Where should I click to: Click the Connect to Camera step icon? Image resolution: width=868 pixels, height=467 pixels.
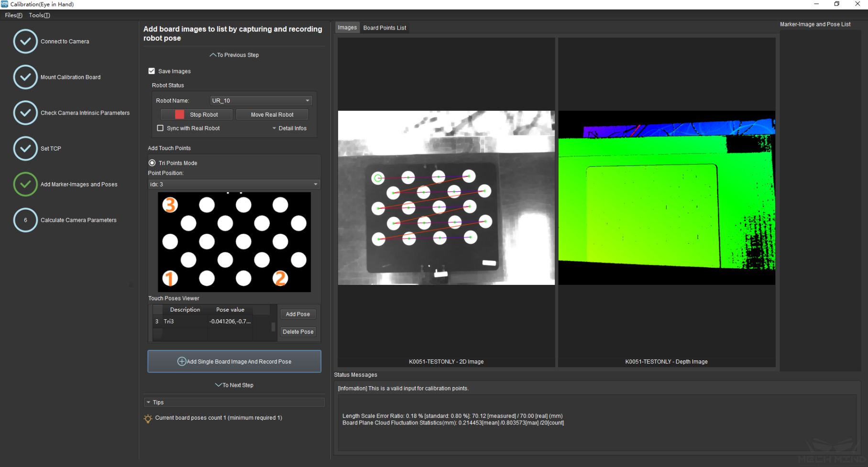(25, 42)
